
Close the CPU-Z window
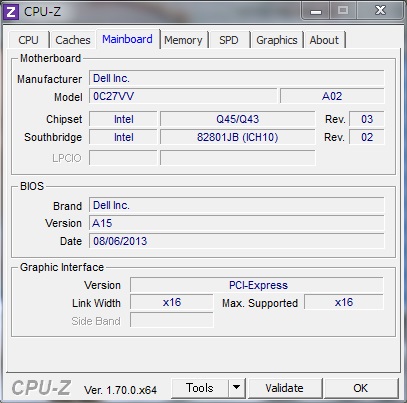(x=380, y=11)
